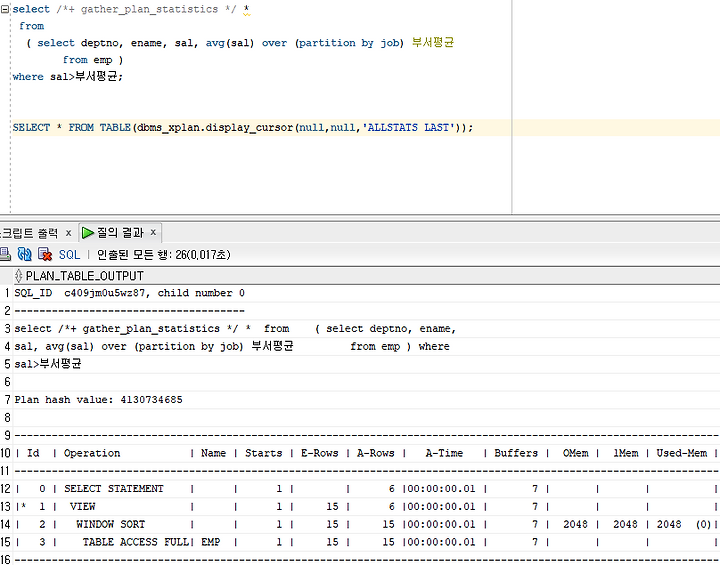
Task: Click row number 8 in the result grid
Action: click(x=7, y=418)
